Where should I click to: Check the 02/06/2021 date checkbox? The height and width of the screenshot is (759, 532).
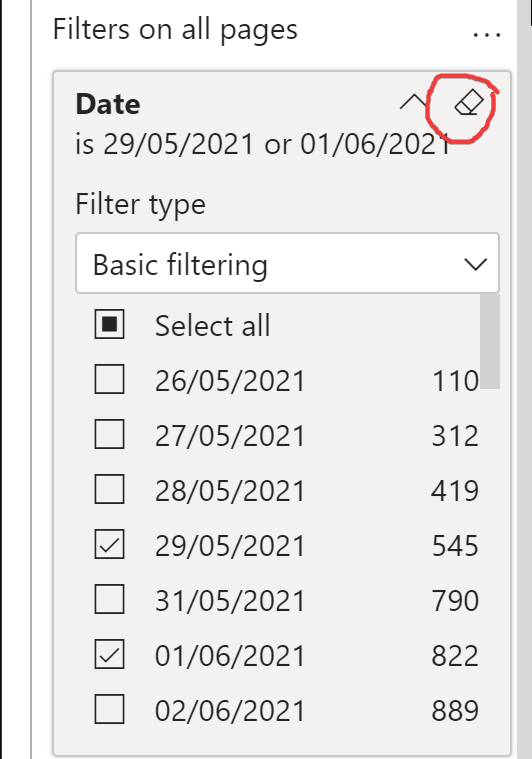click(x=109, y=709)
